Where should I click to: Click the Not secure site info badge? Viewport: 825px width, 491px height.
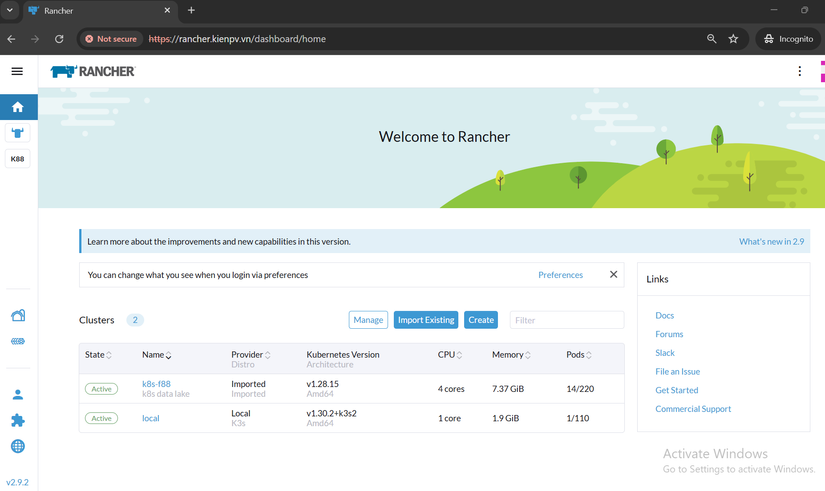coord(111,39)
